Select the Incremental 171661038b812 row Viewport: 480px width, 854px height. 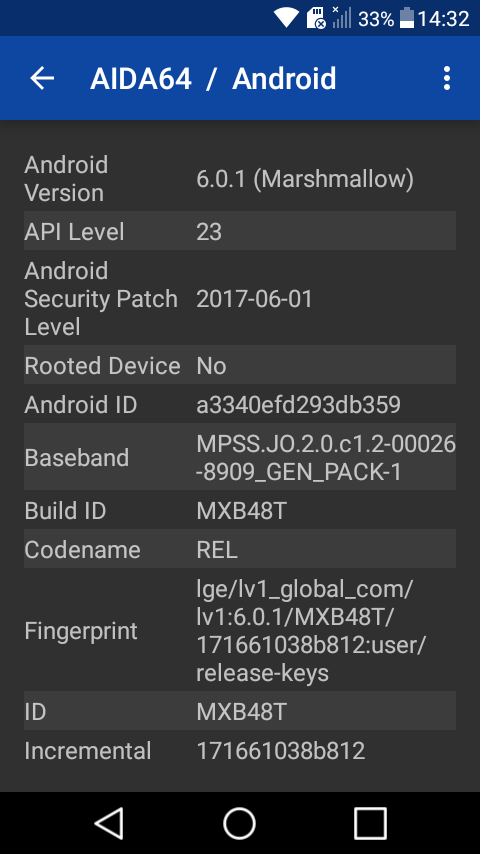click(240, 751)
